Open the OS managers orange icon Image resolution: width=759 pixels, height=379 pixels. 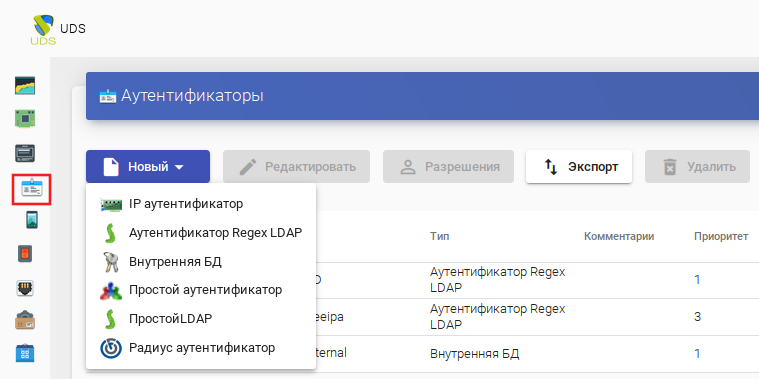[x=25, y=253]
